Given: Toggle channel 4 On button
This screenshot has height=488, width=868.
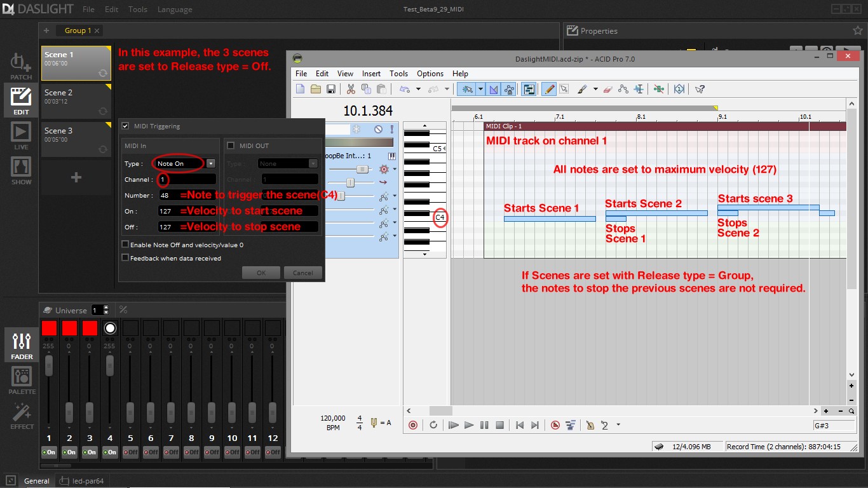Looking at the screenshot, I should pyautogui.click(x=110, y=452).
